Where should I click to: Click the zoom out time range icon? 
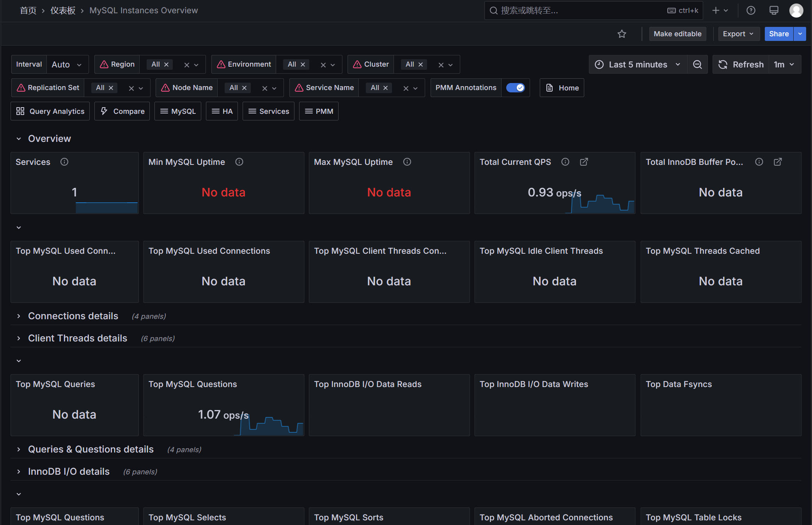coord(697,64)
